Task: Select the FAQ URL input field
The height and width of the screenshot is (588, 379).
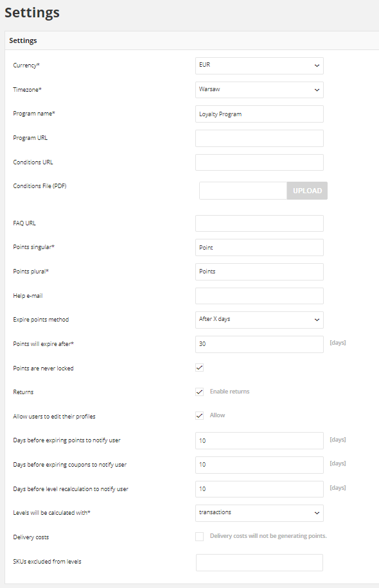Action: point(260,223)
